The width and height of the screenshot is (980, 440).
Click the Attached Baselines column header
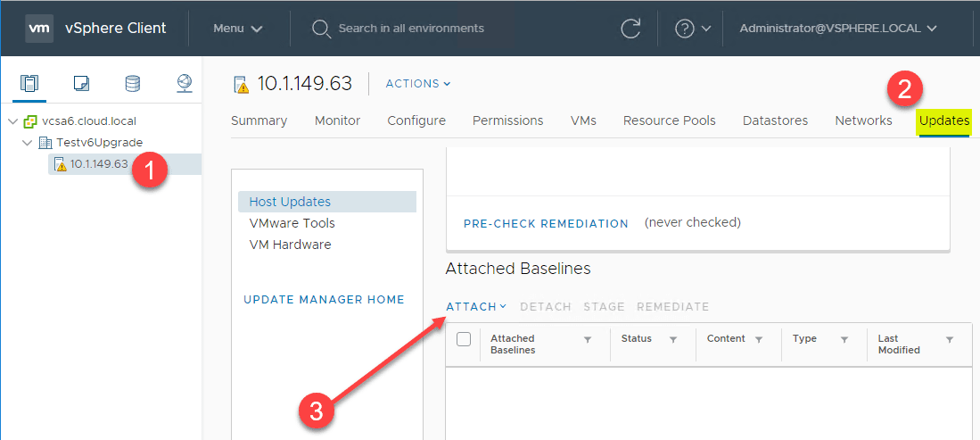[513, 345]
